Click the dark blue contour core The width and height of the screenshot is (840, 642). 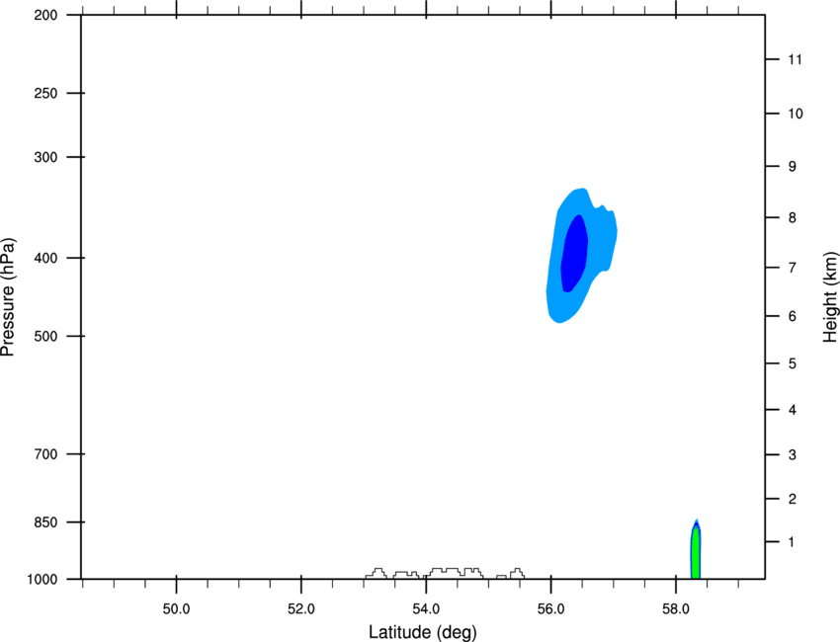(574, 253)
